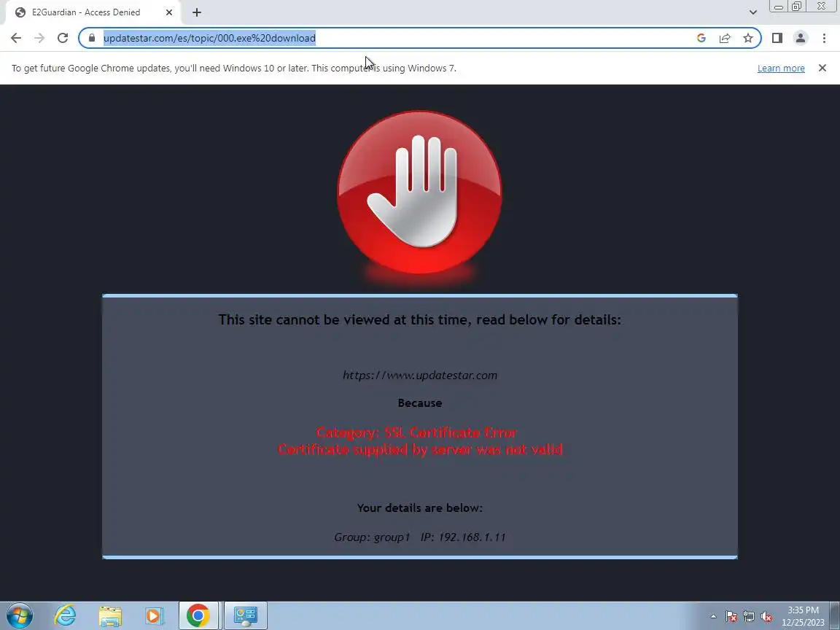Image resolution: width=840 pixels, height=630 pixels.
Task: Dismiss the Chrome update notification bar
Action: 822,68
